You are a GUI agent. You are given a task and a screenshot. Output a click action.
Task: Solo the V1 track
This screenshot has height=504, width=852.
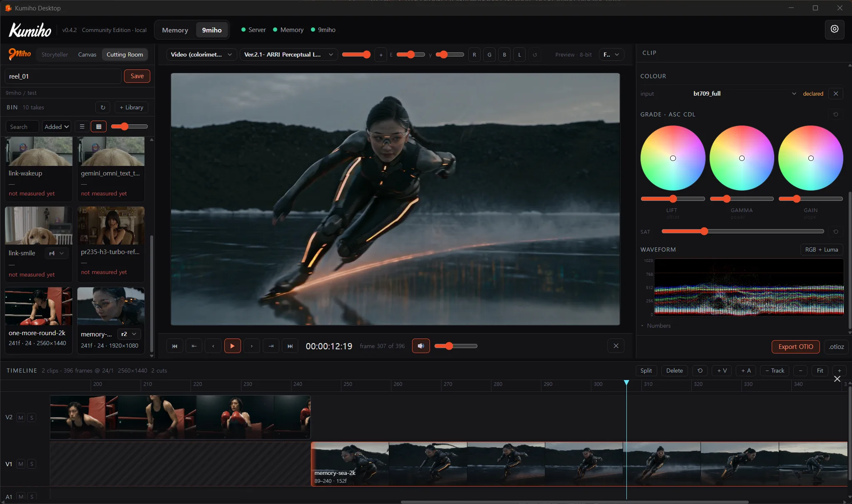tap(32, 464)
